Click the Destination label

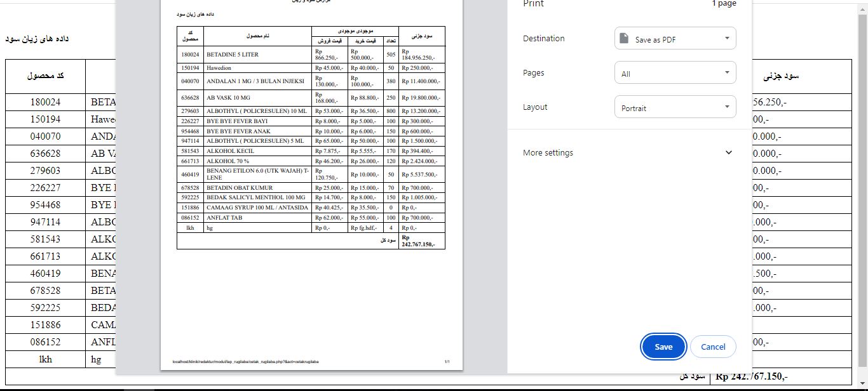[543, 39]
